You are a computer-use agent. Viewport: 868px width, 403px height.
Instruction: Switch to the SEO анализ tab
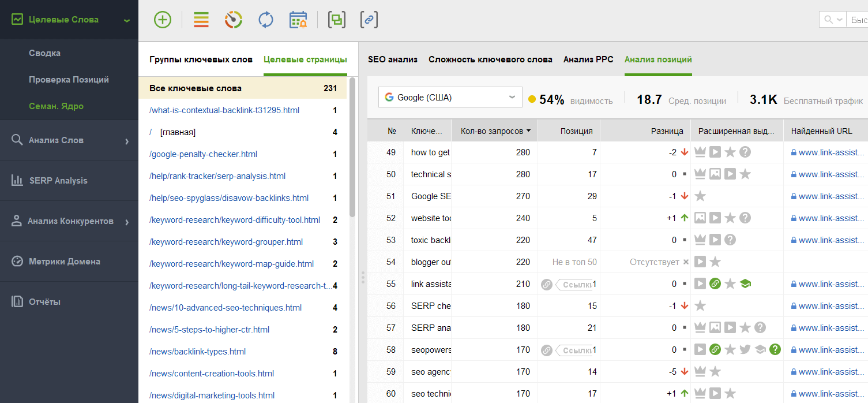click(393, 59)
